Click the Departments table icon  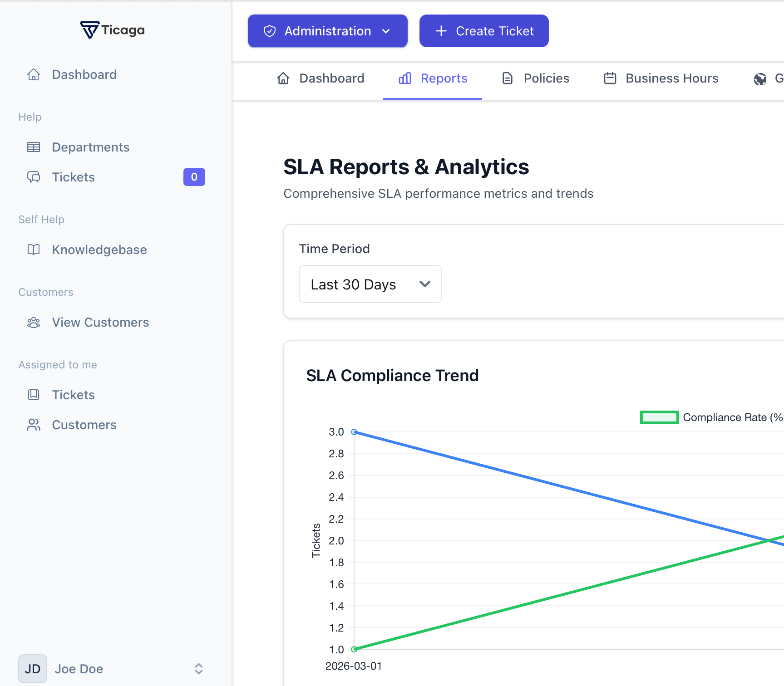point(34,147)
